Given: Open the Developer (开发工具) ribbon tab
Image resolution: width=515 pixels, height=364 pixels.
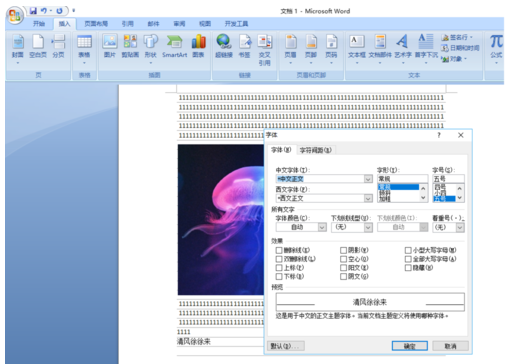Looking at the screenshot, I should (236, 24).
